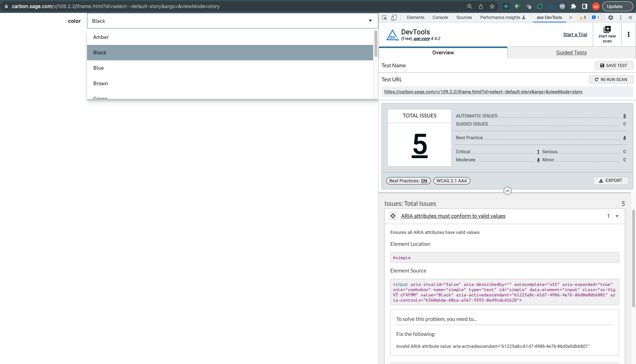This screenshot has height=364, width=636.
Task: View the 8 warnings indicator
Action: tap(582, 17)
